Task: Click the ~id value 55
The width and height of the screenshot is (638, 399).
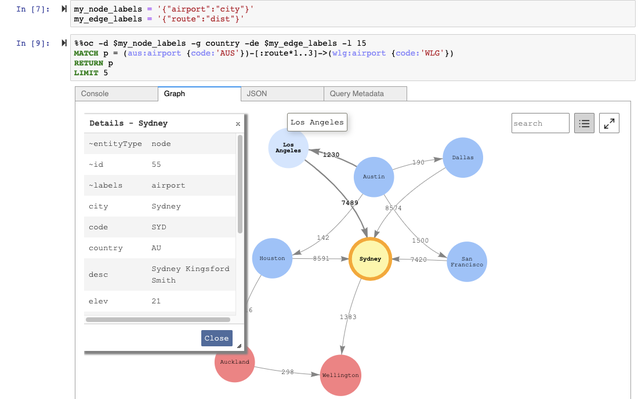Action: 156,164
